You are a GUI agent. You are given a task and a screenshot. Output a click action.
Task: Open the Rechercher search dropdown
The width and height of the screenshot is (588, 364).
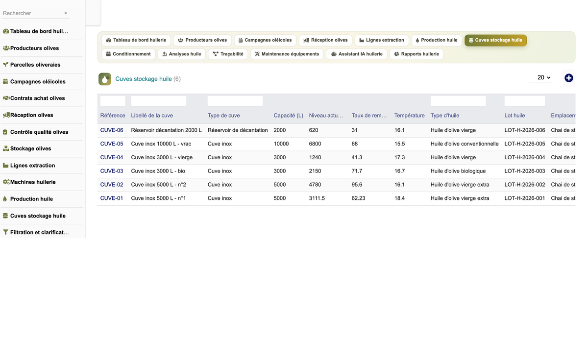[x=36, y=13]
